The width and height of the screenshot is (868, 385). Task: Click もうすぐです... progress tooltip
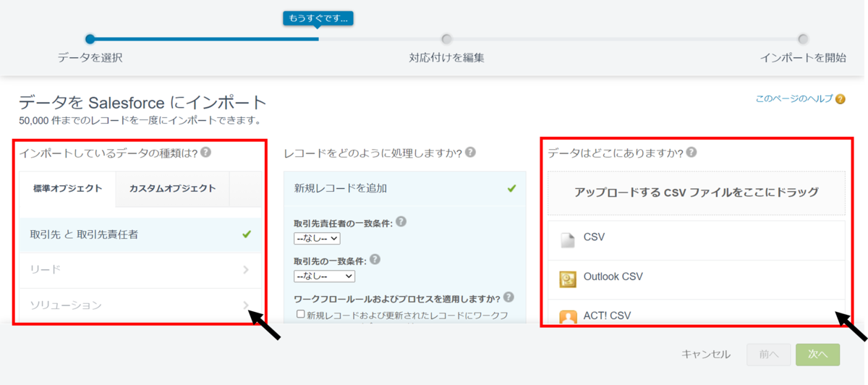318,18
